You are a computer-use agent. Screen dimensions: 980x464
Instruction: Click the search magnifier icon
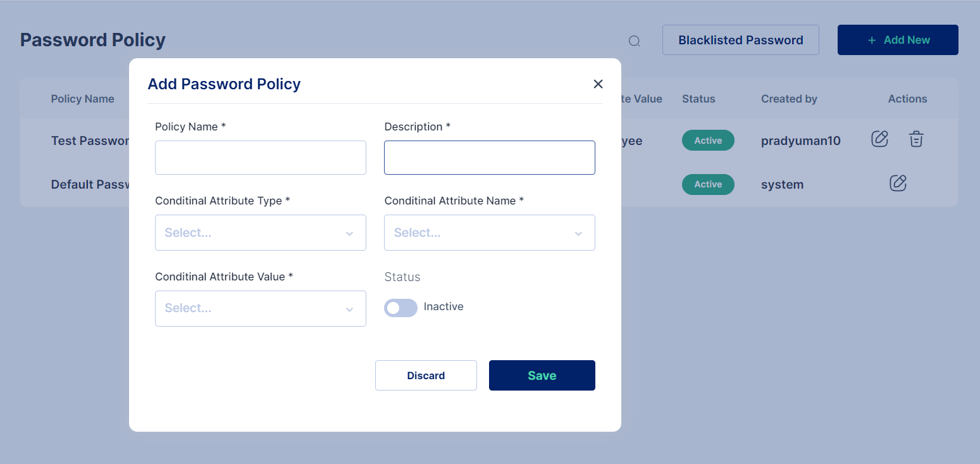[x=634, y=41]
